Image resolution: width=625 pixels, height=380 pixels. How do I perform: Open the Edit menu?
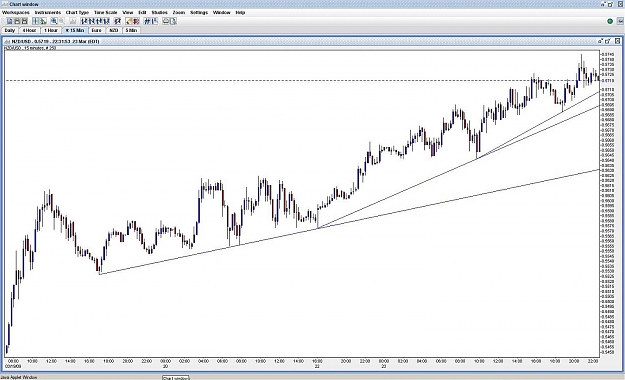142,12
